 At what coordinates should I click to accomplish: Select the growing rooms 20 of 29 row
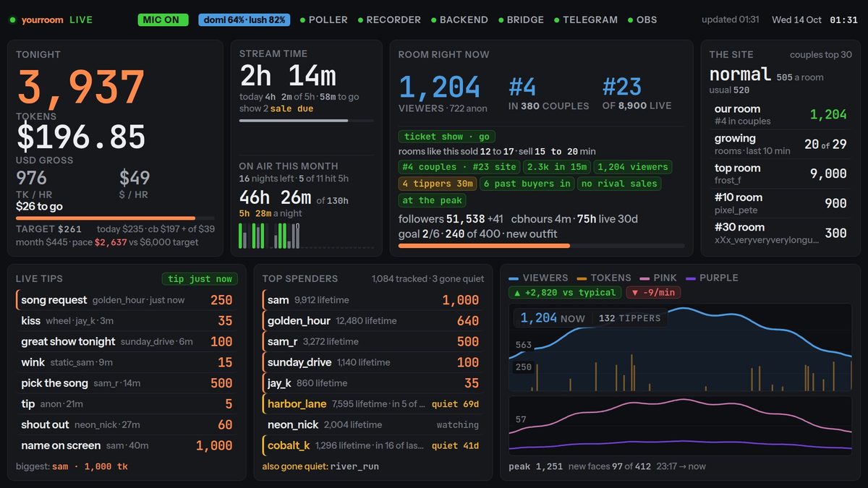click(x=780, y=144)
